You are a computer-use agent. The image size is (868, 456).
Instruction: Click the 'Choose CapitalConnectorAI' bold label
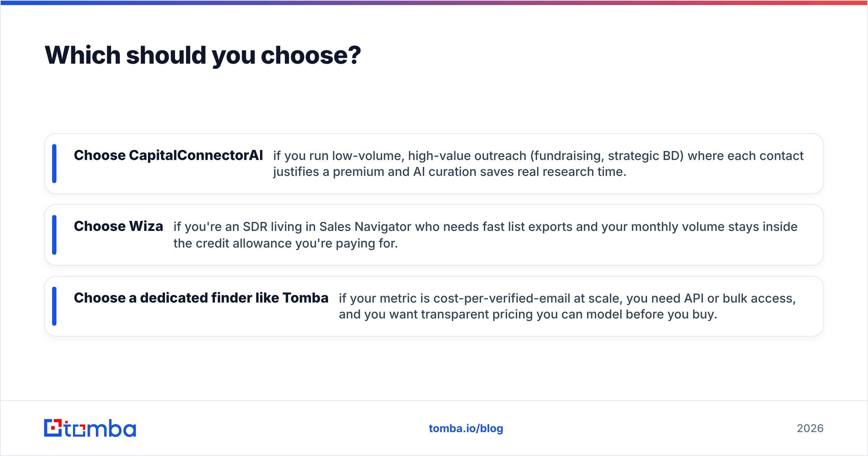coord(168,155)
